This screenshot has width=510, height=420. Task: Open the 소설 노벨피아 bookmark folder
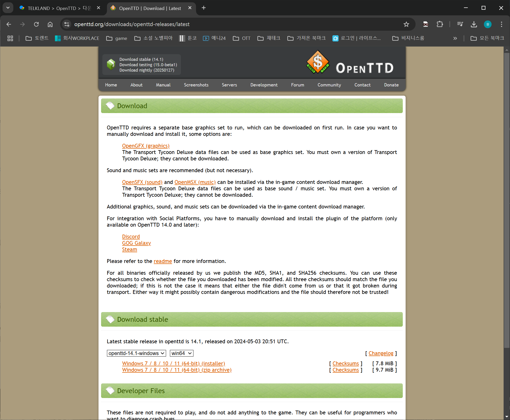click(x=154, y=38)
